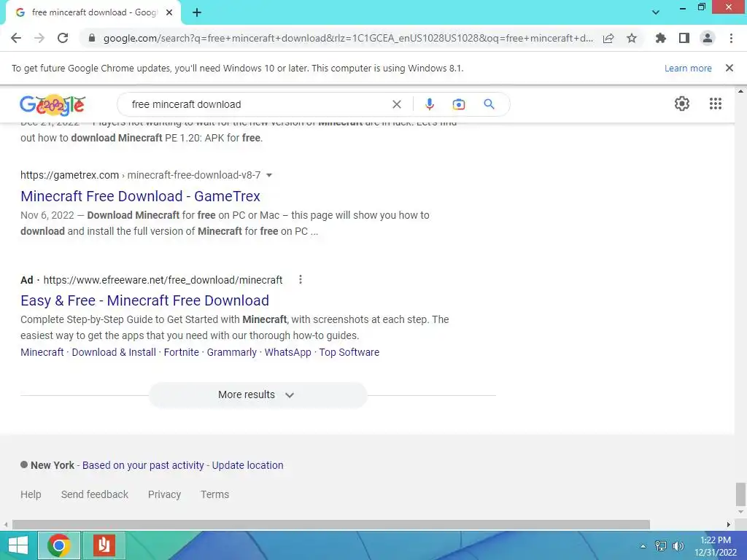The height and width of the screenshot is (560, 747).
Task: Search by image camera icon
Action: pos(459,104)
